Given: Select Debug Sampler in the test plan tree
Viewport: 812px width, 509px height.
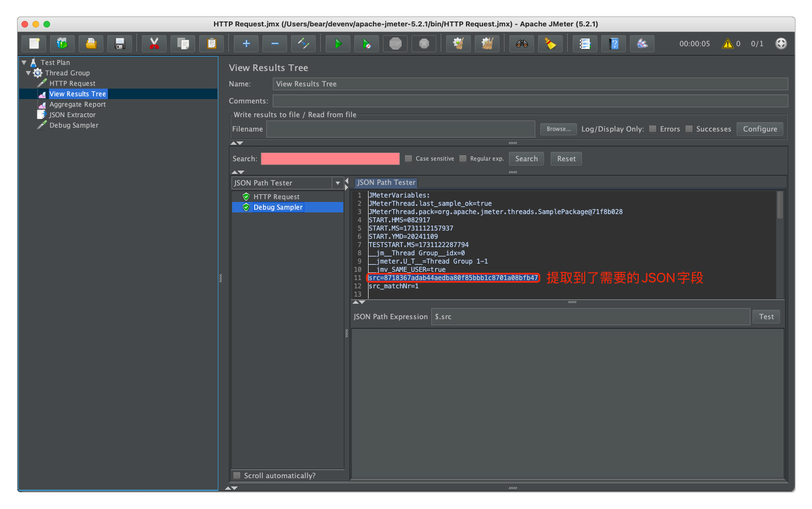Looking at the screenshot, I should (74, 125).
